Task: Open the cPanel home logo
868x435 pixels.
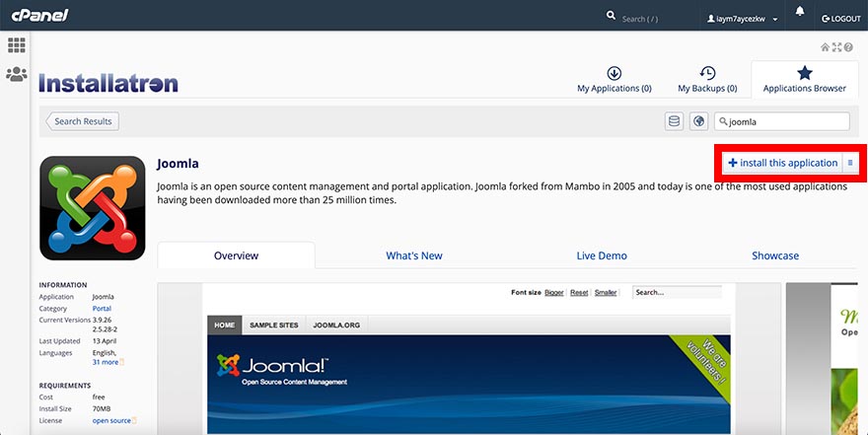Action: point(39,16)
